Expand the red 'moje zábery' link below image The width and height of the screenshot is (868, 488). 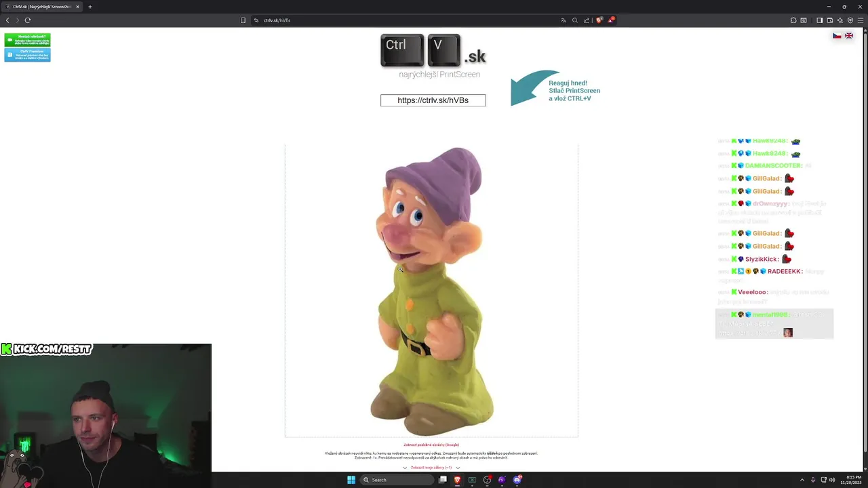[431, 468]
